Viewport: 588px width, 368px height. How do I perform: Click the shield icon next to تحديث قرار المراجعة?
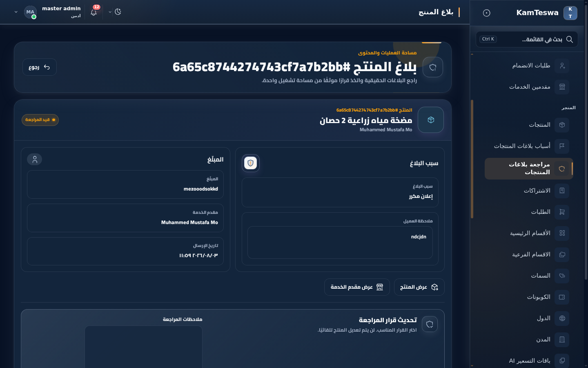[430, 324]
